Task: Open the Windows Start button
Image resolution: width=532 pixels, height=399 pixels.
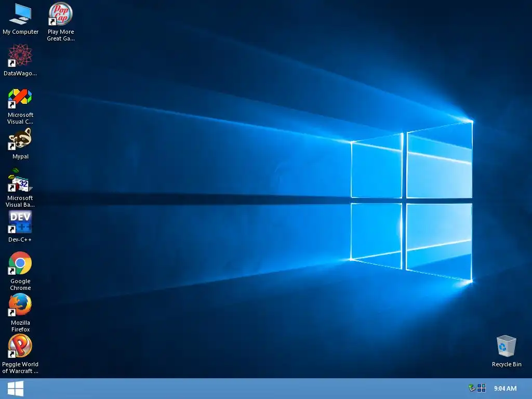Action: (15, 389)
